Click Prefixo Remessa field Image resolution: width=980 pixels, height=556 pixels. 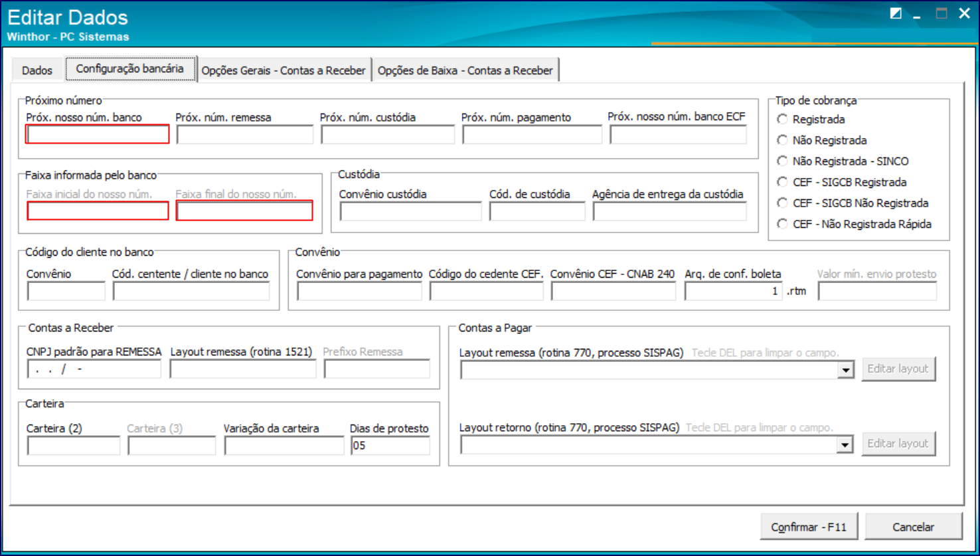click(x=377, y=369)
